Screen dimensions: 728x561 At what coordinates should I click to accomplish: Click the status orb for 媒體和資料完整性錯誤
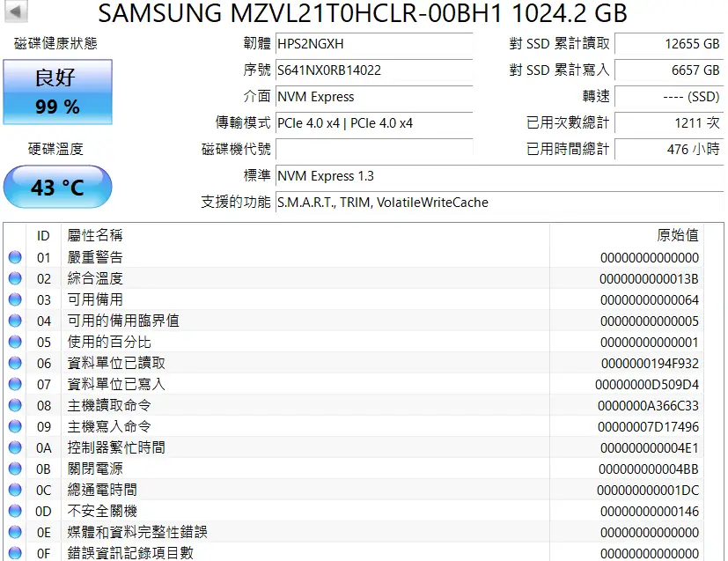pyautogui.click(x=15, y=533)
